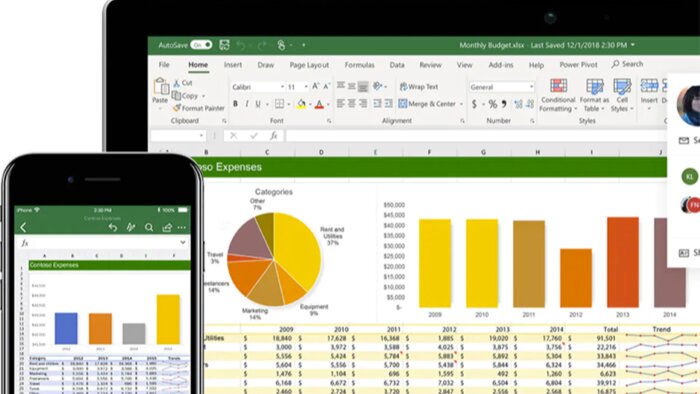Click the Align Left icon
The image size is (700, 394).
coord(341,104)
